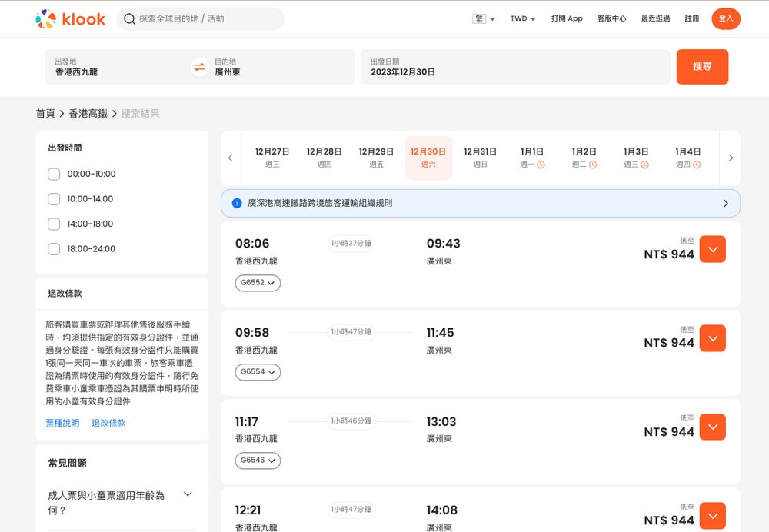769x532 pixels.
Task: Click the Klook logo
Action: (72, 18)
